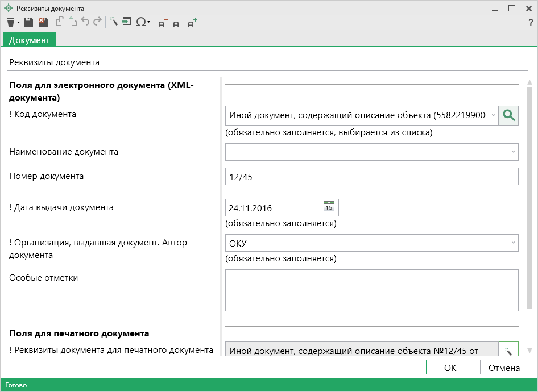Click the save floppy disk icon

coord(28,22)
